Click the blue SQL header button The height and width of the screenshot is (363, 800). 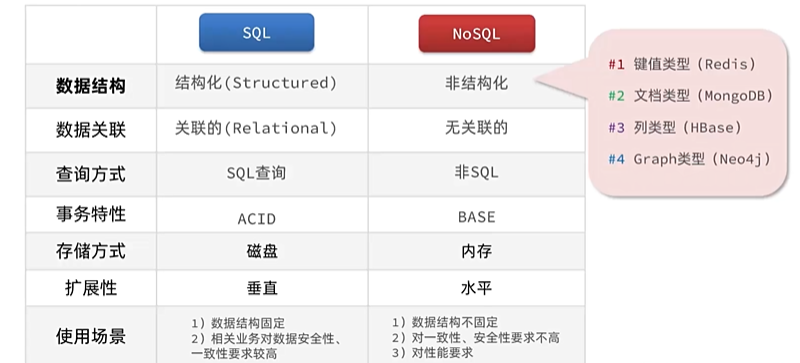coord(257,33)
